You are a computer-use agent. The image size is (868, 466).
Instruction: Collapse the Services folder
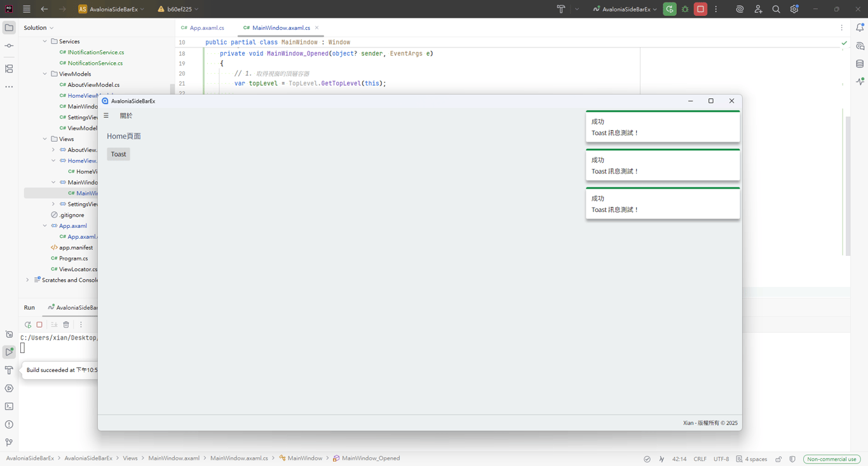tap(45, 41)
